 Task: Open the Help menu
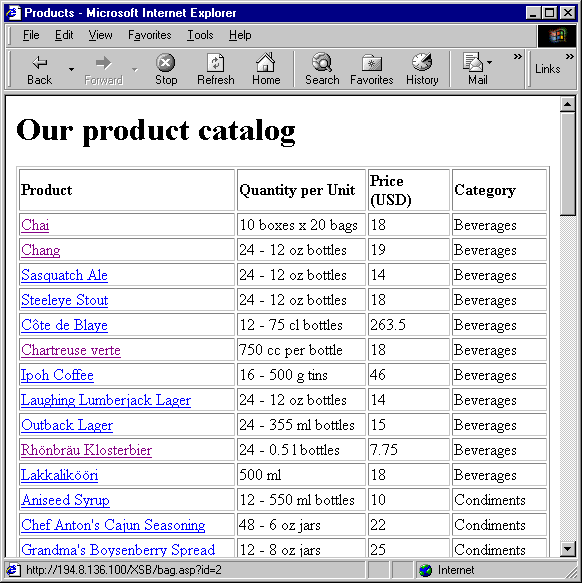coord(240,35)
